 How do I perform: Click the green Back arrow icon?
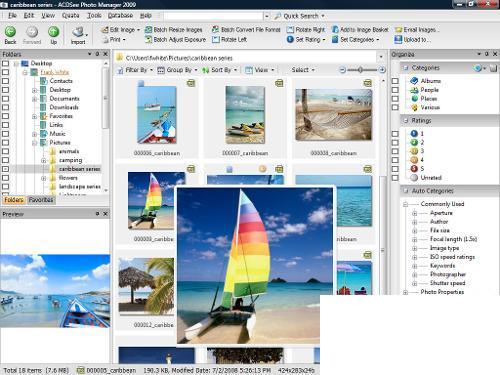[x=10, y=32]
